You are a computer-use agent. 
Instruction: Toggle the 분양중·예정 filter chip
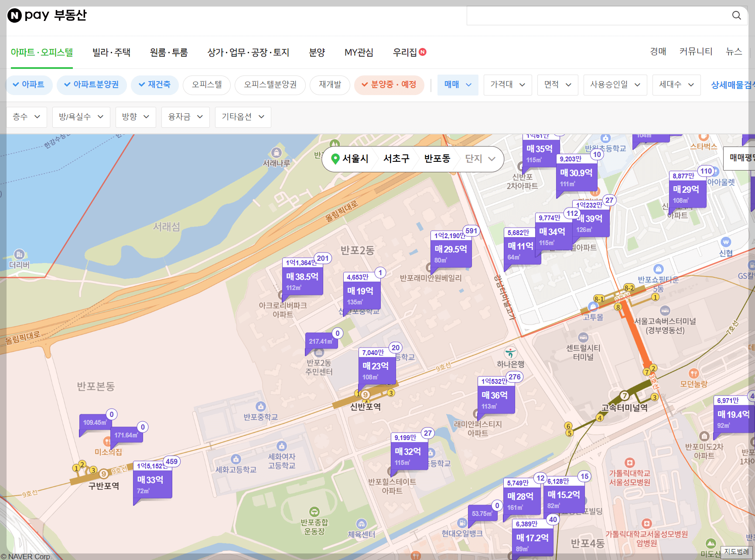[389, 85]
